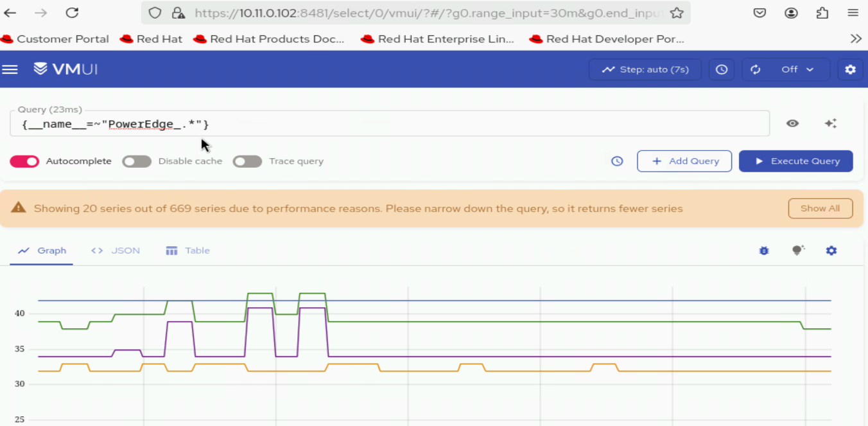Open Red Hat Products Doc bookmark
The height and width of the screenshot is (426, 868).
click(269, 39)
